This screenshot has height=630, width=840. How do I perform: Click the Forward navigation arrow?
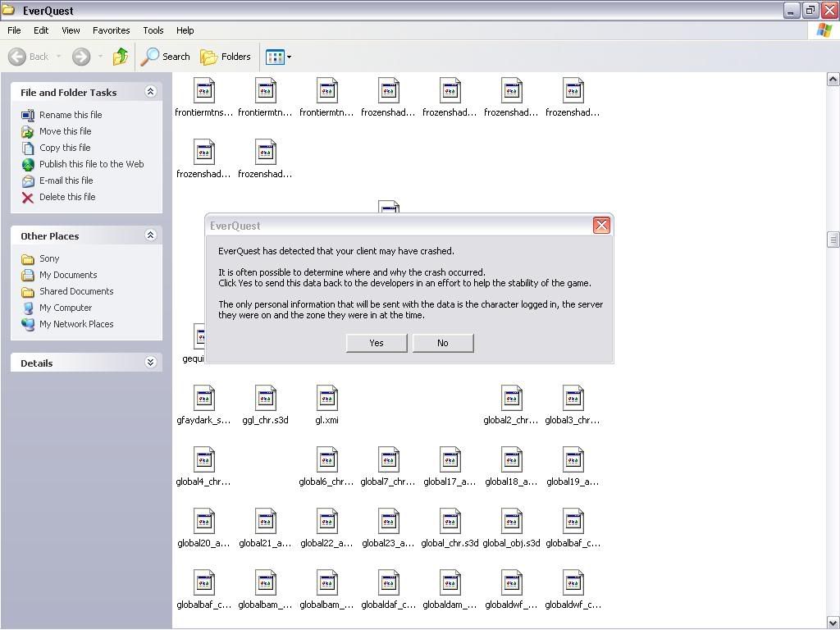point(81,57)
